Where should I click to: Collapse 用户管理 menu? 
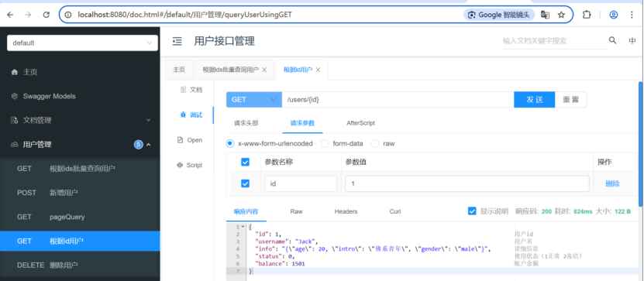tap(80, 145)
